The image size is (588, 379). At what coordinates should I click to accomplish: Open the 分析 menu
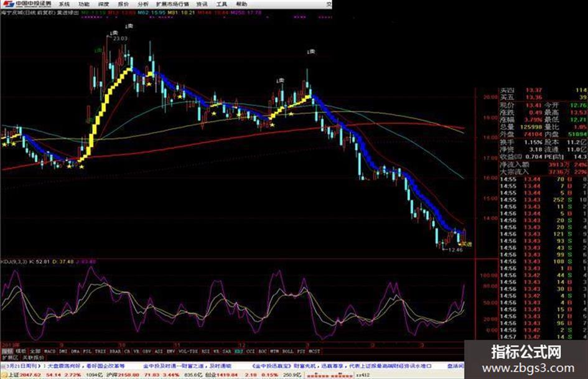point(143,4)
